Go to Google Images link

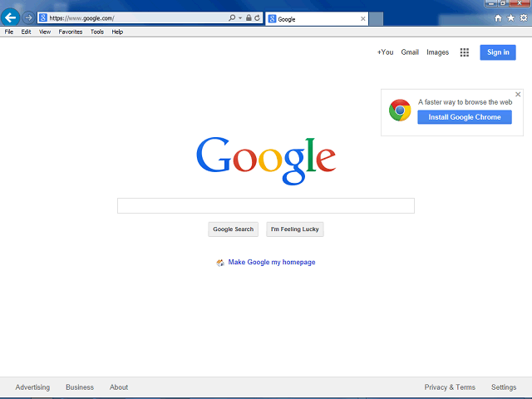coord(438,52)
